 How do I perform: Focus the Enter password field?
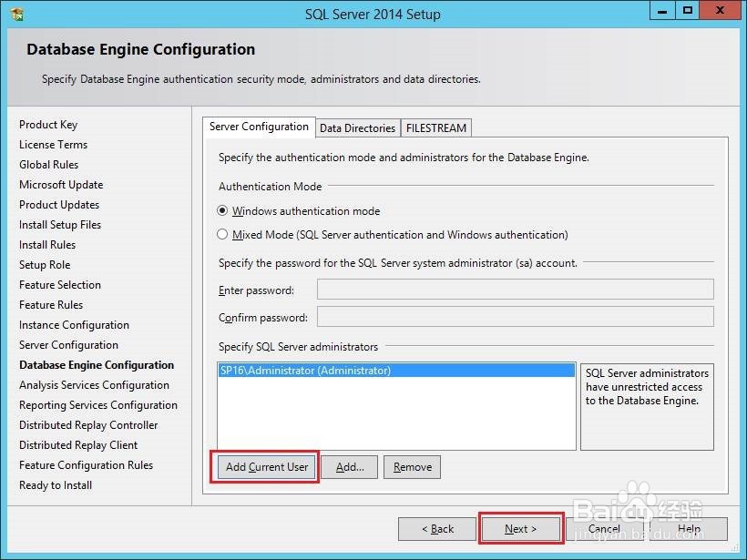(516, 289)
